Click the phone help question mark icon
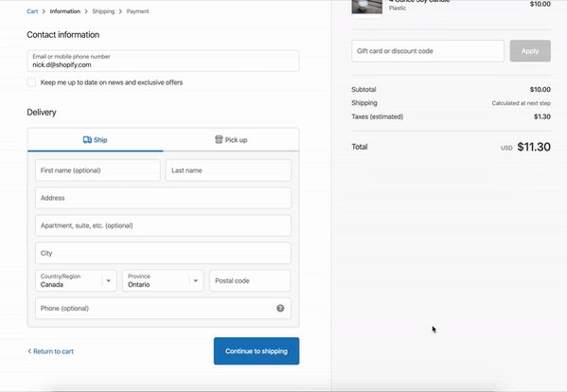 [280, 308]
